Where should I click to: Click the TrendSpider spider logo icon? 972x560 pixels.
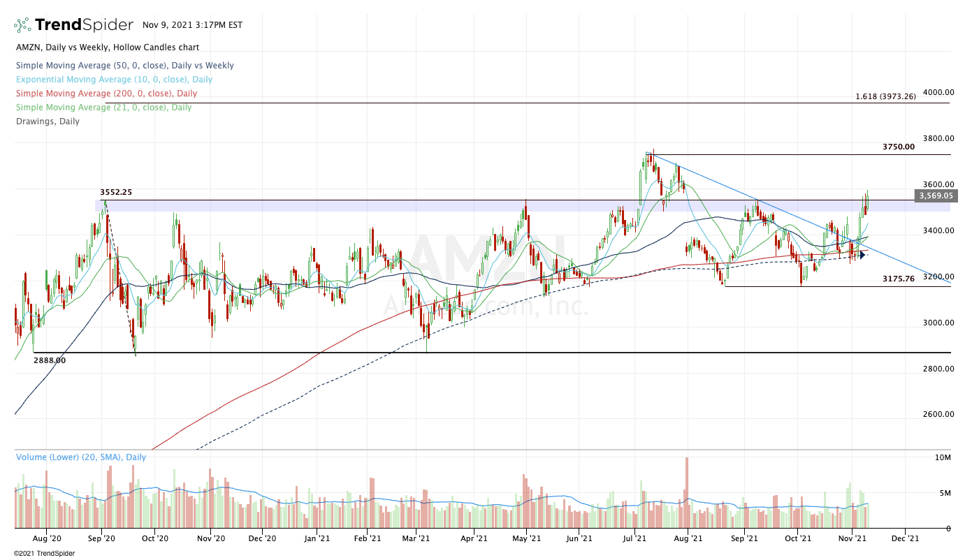(x=22, y=25)
